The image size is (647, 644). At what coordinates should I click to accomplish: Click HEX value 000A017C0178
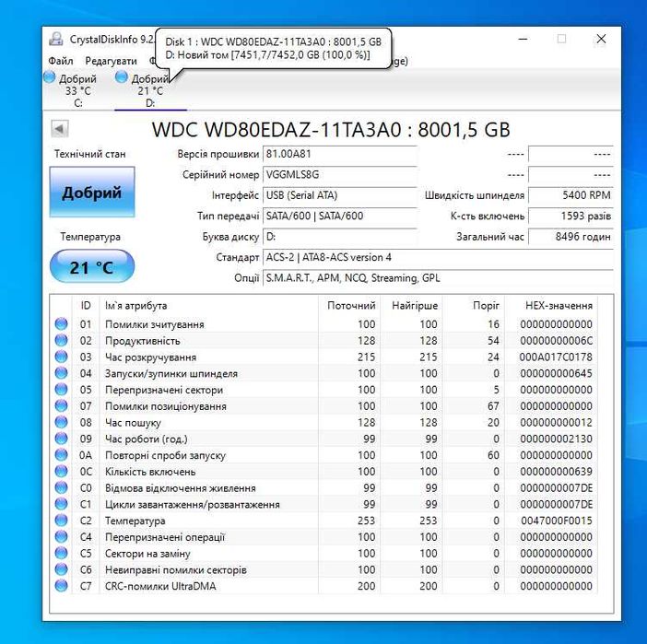(556, 357)
